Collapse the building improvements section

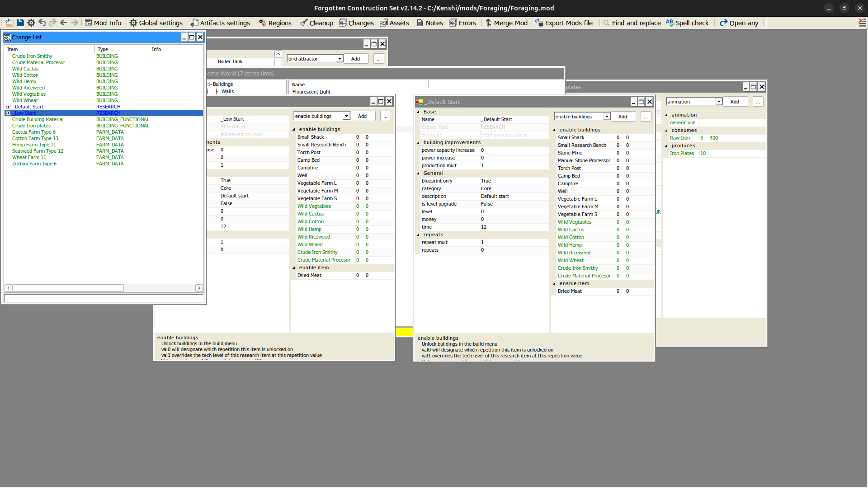click(x=418, y=142)
